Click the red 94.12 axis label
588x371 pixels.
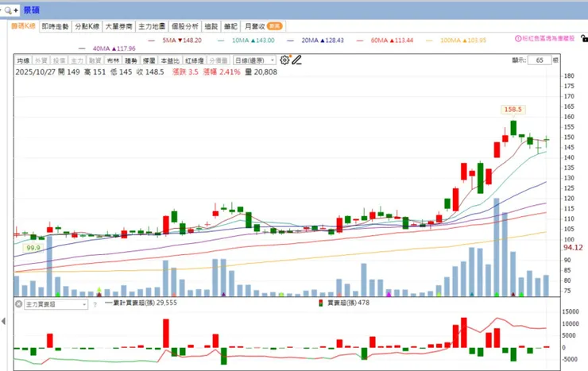pyautogui.click(x=573, y=247)
